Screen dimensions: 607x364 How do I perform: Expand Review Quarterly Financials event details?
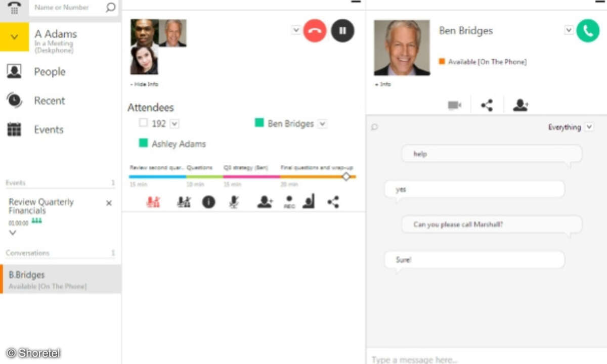13,233
